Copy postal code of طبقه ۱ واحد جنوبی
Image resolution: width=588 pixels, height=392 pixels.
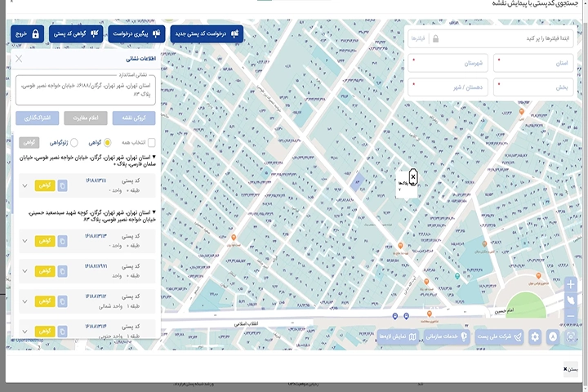pyautogui.click(x=63, y=332)
